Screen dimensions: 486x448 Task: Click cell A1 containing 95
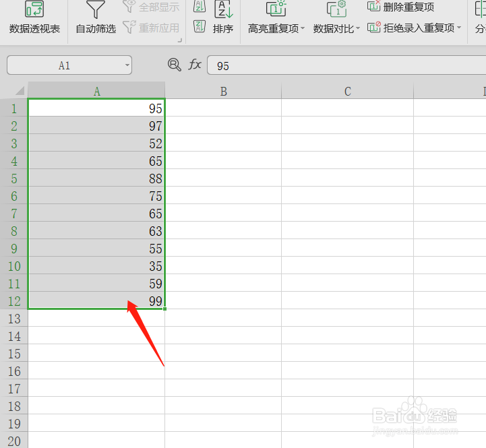(x=96, y=108)
